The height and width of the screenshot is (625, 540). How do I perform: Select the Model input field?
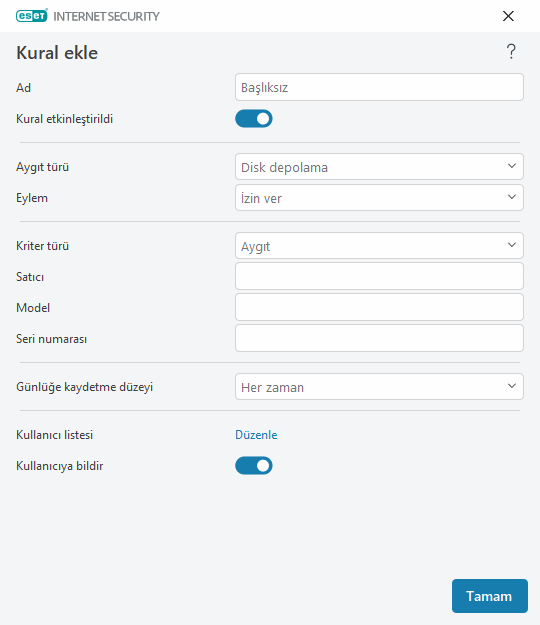pos(379,307)
